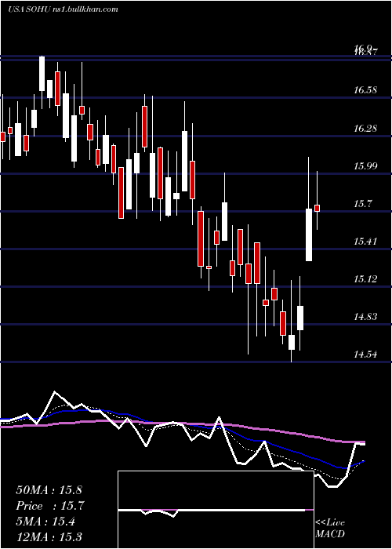
Task: Click the USA SOHU ns1.bullkhan.com title text
Action: 63,9
